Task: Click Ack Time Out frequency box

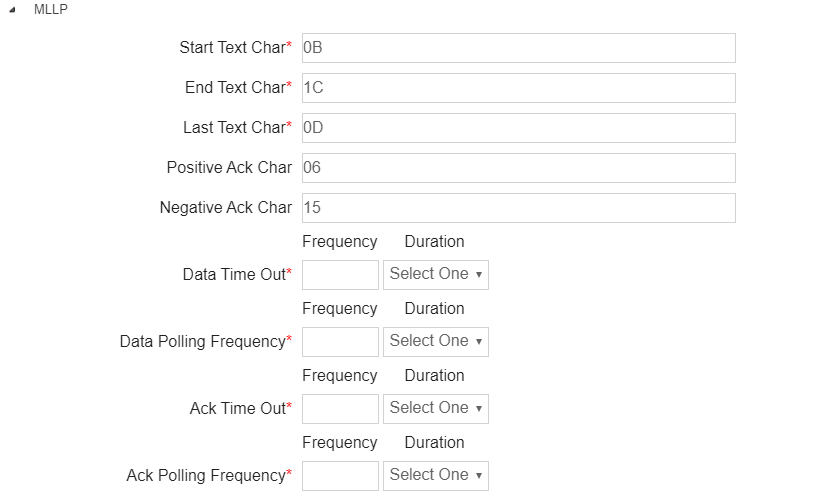Action: [340, 409]
